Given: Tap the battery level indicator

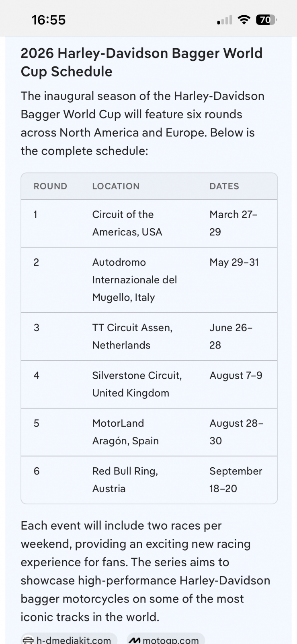Looking at the screenshot, I should click(266, 20).
